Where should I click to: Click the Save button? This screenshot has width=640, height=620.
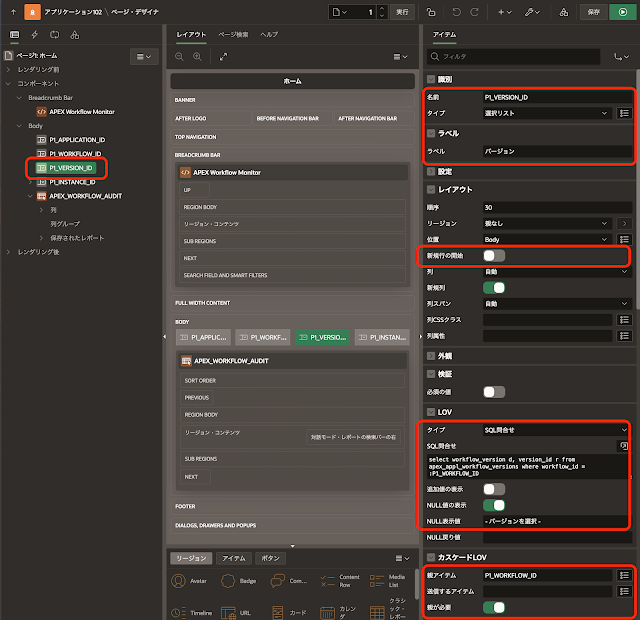pyautogui.click(x=593, y=12)
